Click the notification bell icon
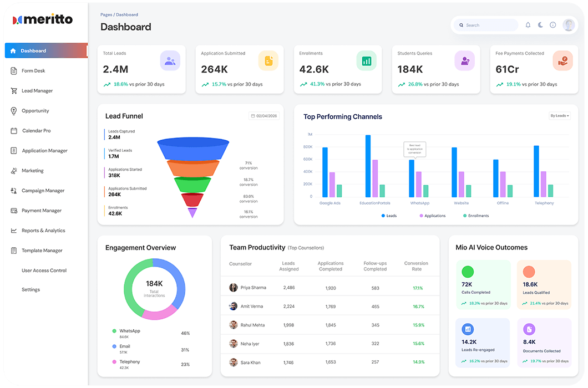 [528, 25]
